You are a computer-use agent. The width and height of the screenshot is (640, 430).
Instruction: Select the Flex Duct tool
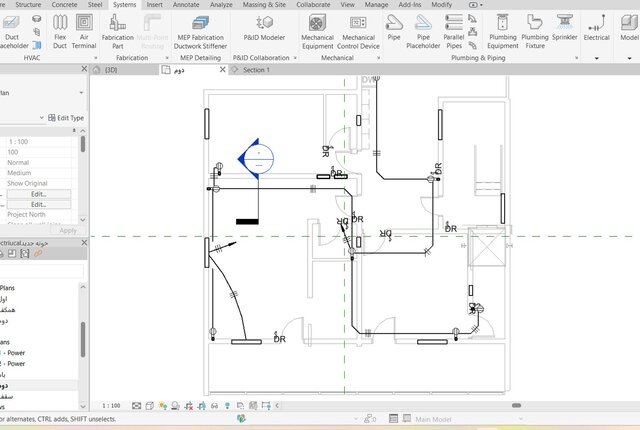click(60, 32)
